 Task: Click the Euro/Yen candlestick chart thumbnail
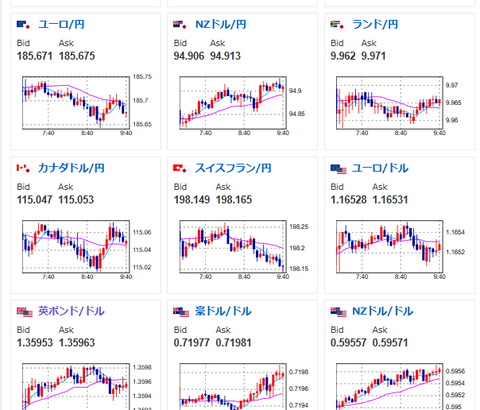[x=87, y=106]
